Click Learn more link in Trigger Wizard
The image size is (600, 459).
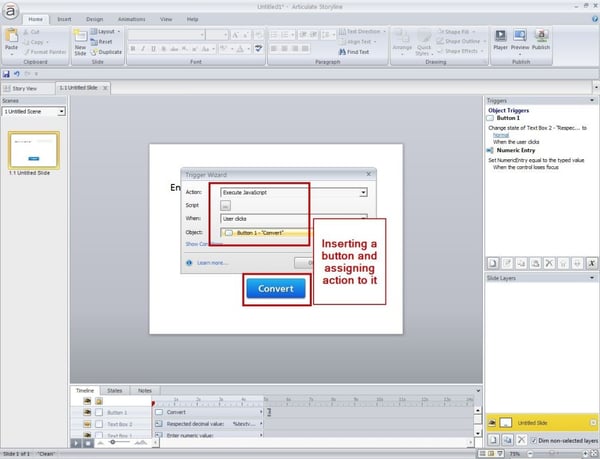click(212, 263)
